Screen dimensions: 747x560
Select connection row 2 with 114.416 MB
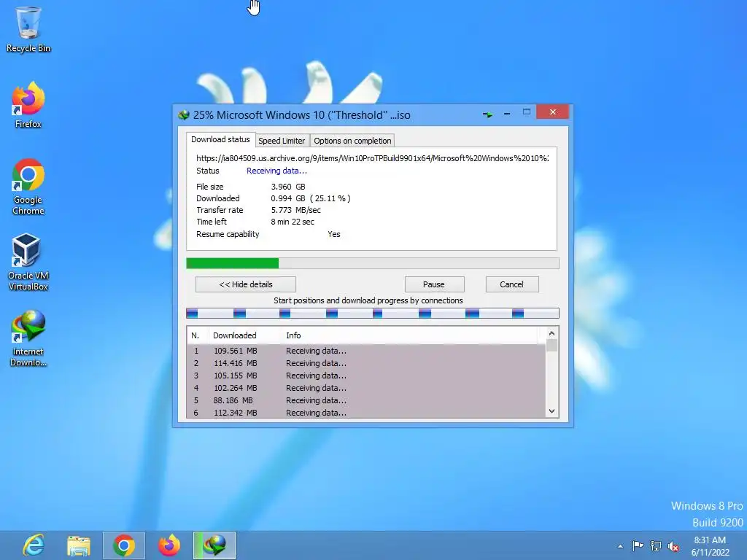coord(366,363)
